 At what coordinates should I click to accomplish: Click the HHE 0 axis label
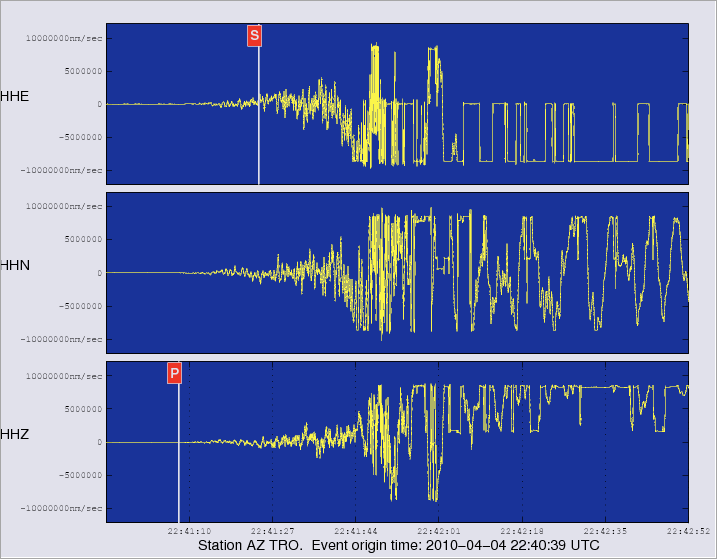click(100, 104)
